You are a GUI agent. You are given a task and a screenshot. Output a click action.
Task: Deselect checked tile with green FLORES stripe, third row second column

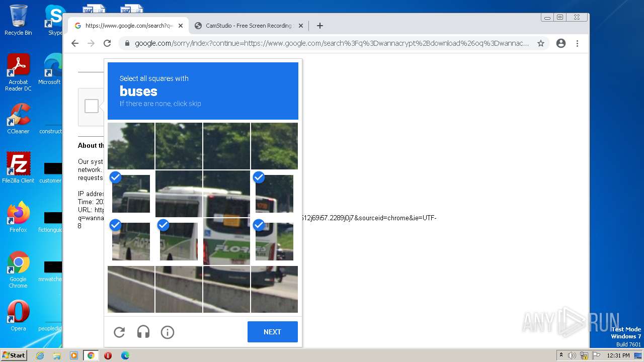point(179,241)
